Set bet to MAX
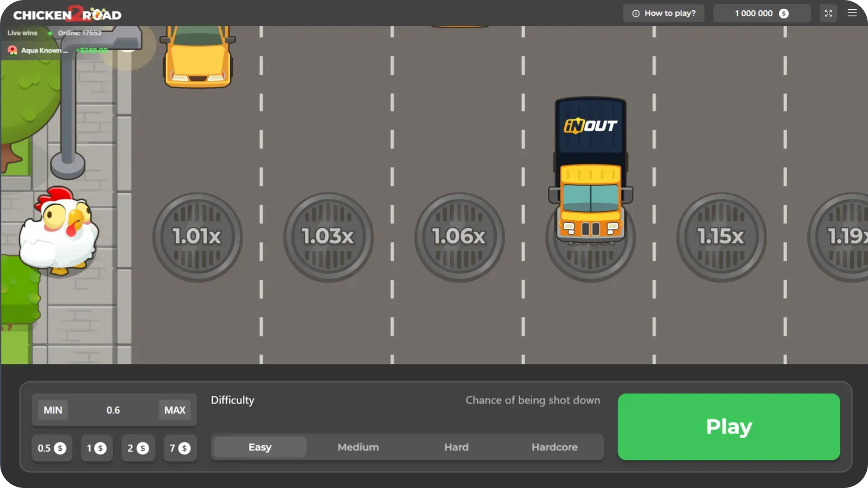868x488 pixels. [x=175, y=410]
